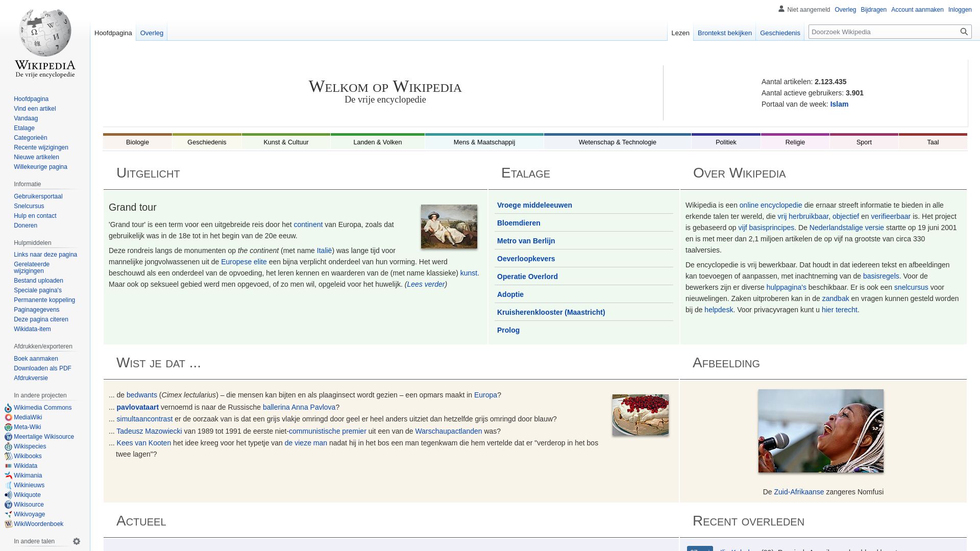Screen dimensions: 980x551
Task: Click the Meertalige Wikisource icon
Action: (8, 437)
